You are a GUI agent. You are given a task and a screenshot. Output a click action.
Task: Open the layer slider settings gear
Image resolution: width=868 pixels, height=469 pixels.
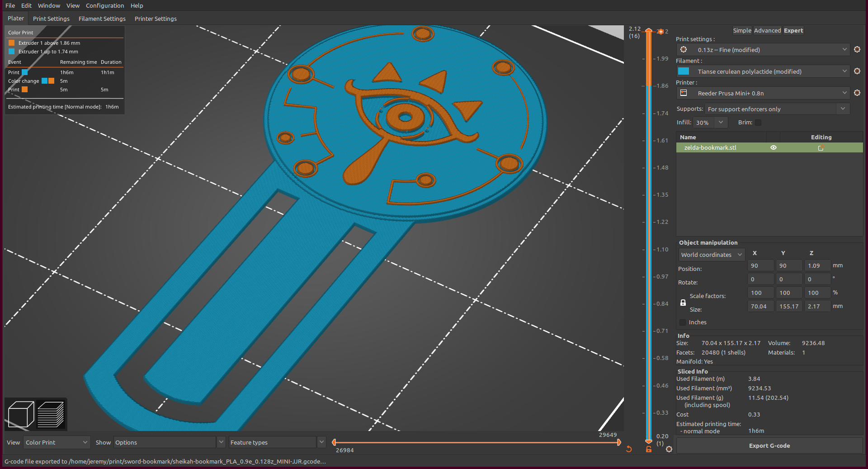pyautogui.click(x=669, y=449)
